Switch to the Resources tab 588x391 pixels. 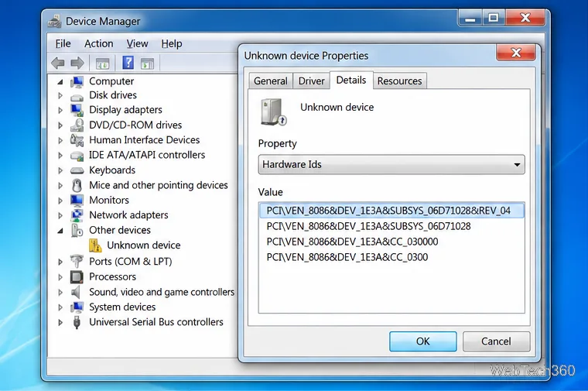(x=399, y=81)
